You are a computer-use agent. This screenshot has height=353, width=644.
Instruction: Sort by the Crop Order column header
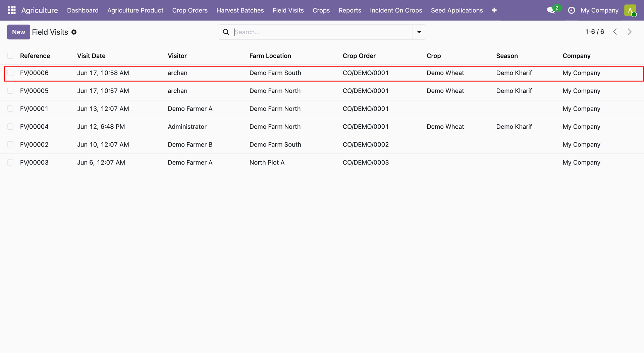(359, 56)
